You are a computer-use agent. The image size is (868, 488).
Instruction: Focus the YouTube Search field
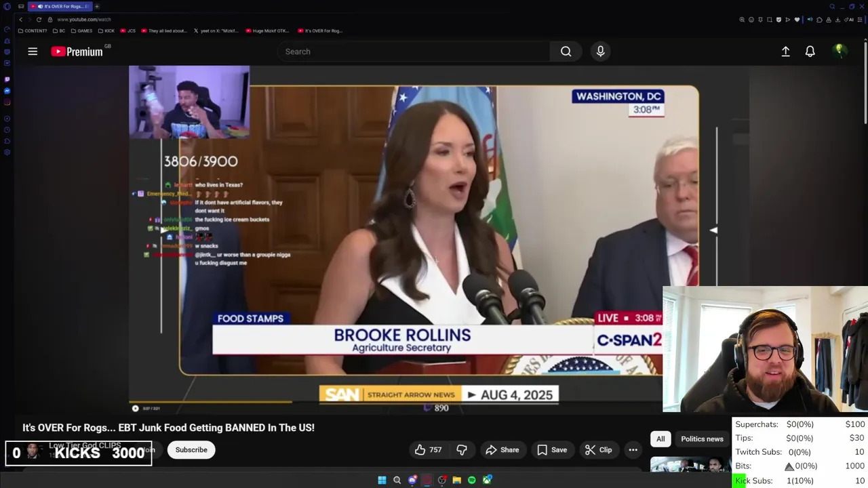(x=414, y=52)
